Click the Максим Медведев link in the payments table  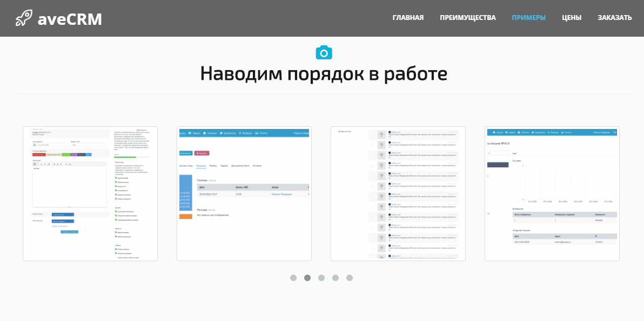click(x=281, y=194)
